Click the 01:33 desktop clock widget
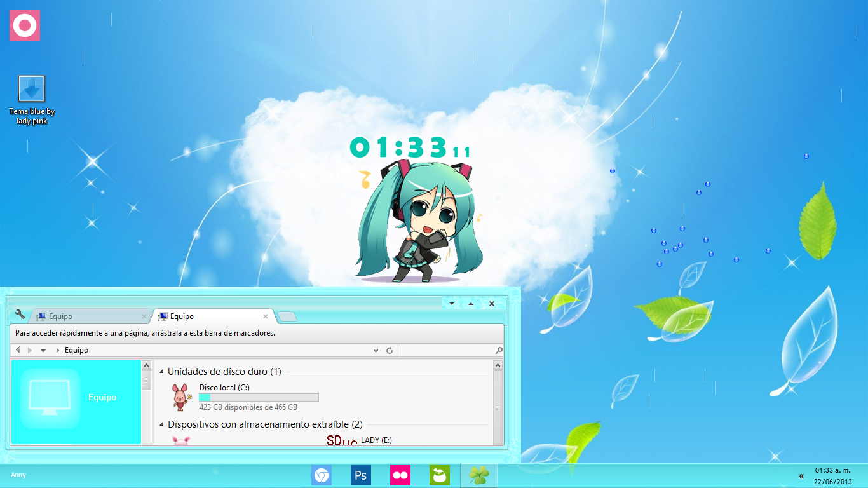868x488 pixels. (x=410, y=147)
